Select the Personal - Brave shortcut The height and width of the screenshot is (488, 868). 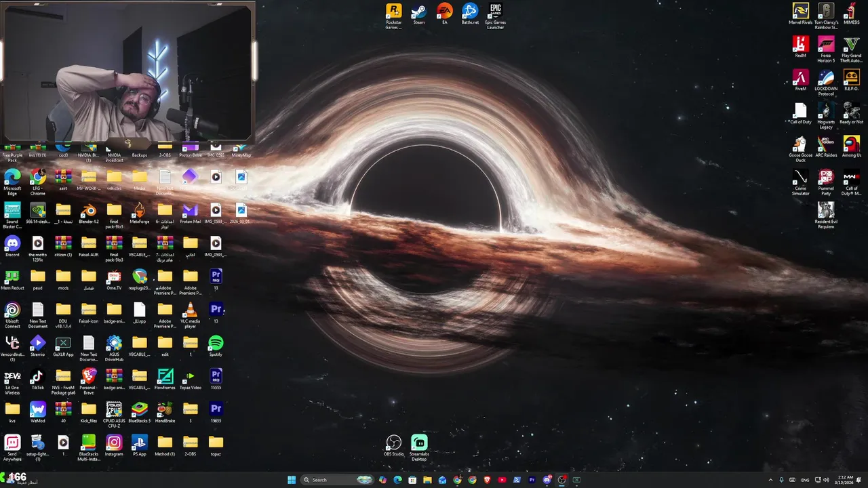(89, 381)
